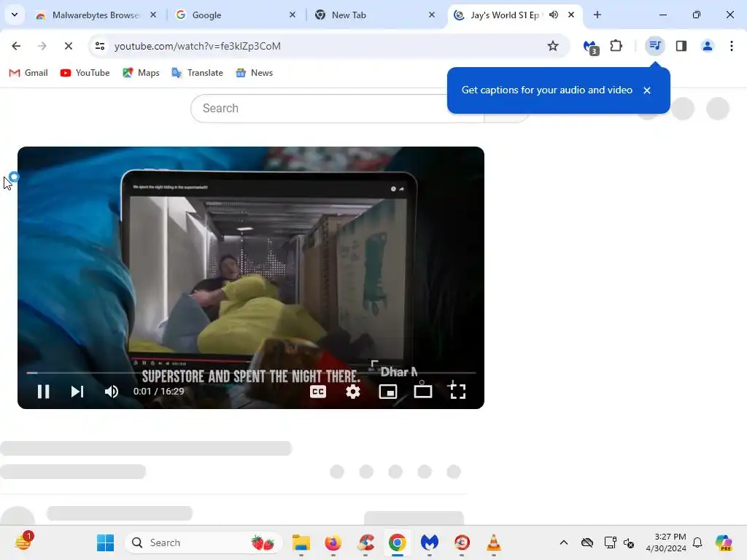Screen dimensions: 747x560
Task: Close the New Tab tab
Action: [x=431, y=15]
